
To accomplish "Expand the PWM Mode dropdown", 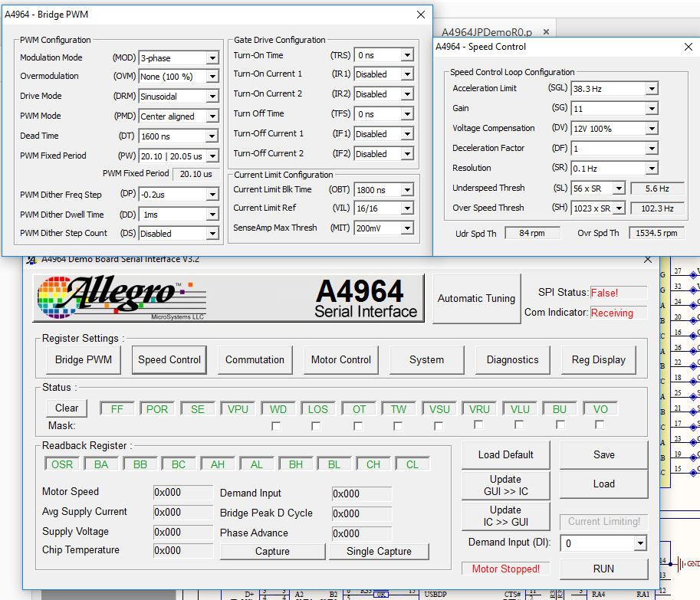I will (213, 116).
